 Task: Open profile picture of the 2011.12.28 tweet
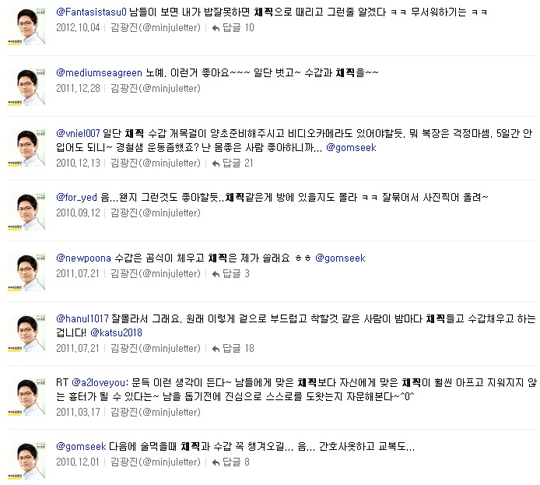27,87
